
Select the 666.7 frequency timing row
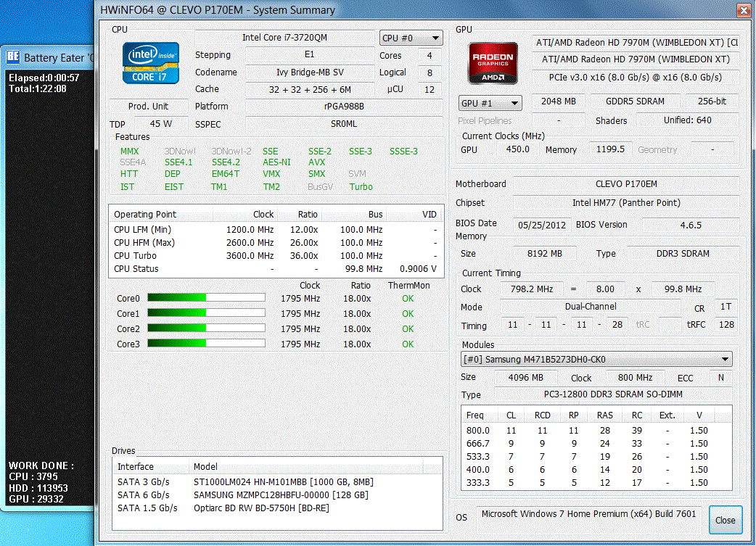coord(596,443)
